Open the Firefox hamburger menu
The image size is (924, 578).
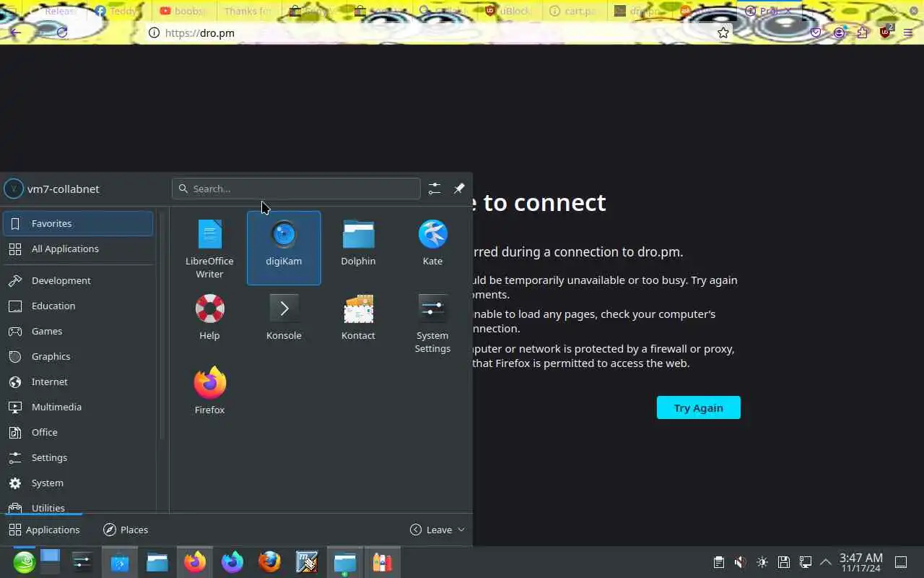908,33
